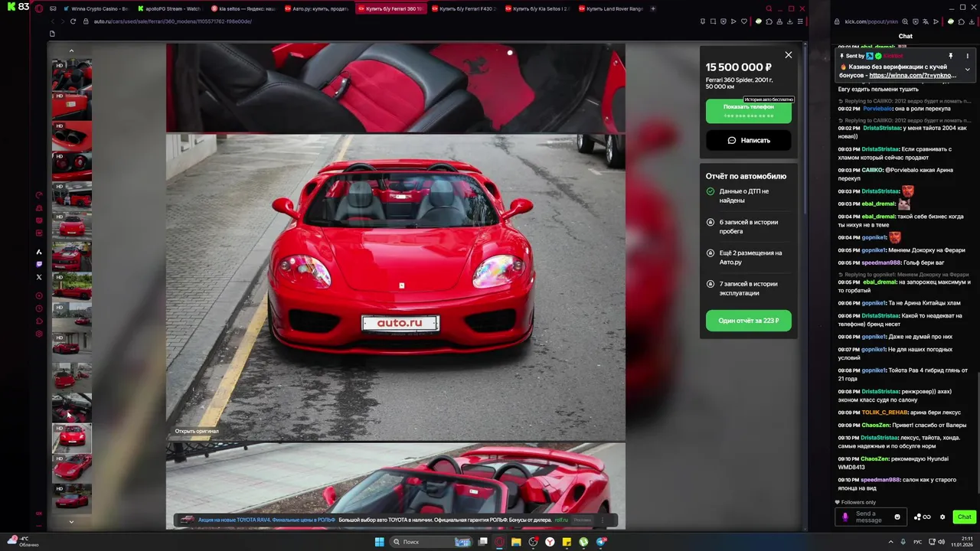The image size is (980, 551).
Task: Open the taskbar clock showing 21:11
Action: [x=962, y=542]
